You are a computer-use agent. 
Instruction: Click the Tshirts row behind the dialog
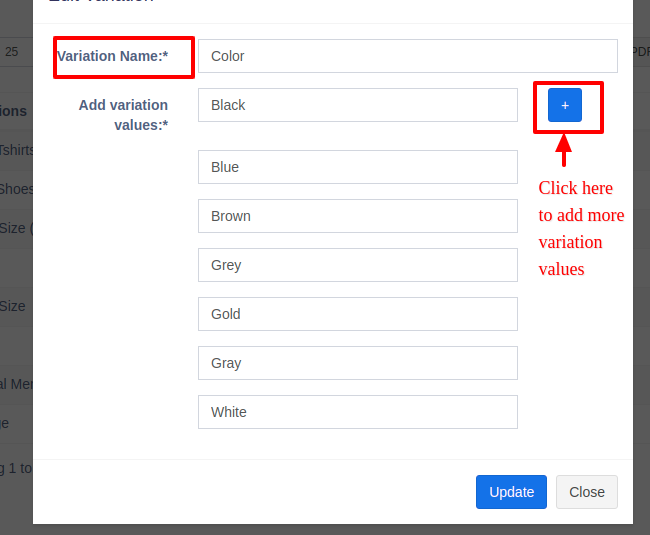pyautogui.click(x=17, y=150)
